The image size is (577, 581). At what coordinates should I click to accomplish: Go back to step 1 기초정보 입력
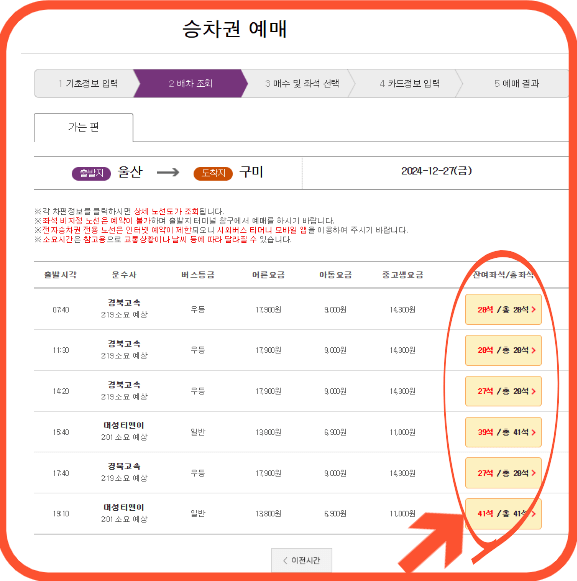(x=88, y=83)
